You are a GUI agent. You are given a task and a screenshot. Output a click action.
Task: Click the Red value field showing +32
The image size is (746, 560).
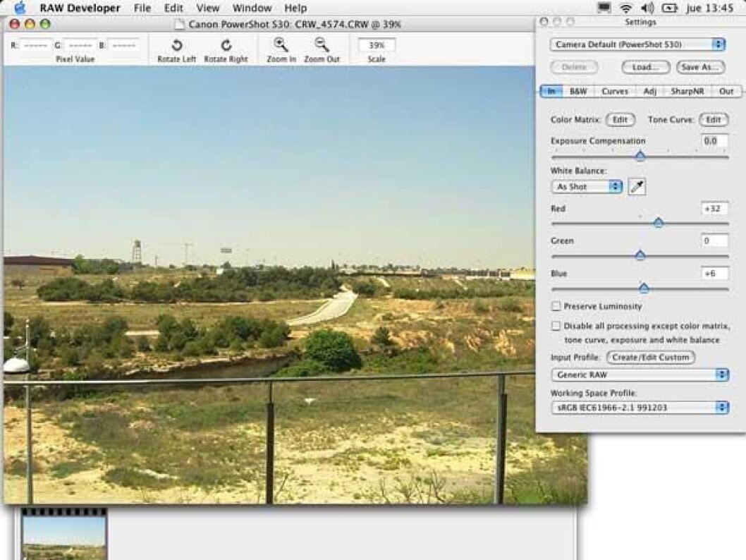(714, 208)
